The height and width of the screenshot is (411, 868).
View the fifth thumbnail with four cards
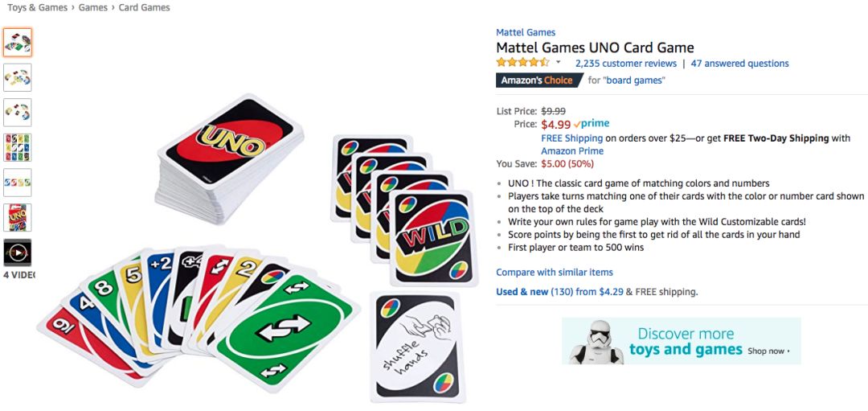[x=17, y=183]
